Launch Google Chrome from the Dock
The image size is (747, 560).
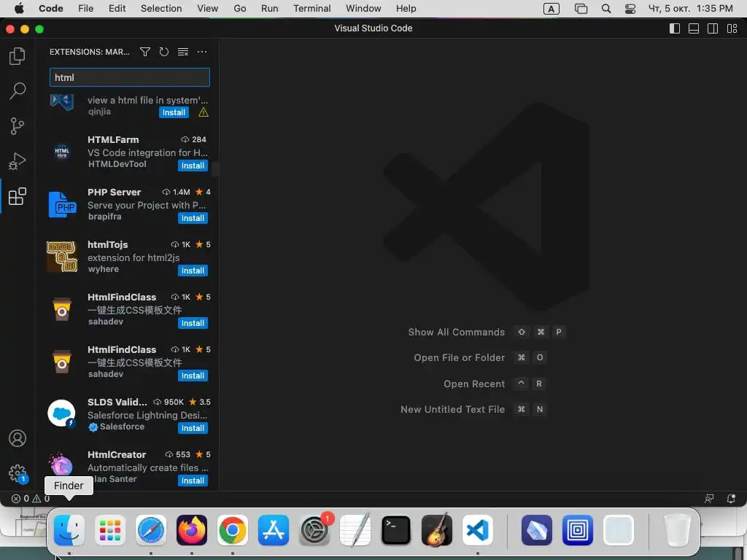pos(233,530)
